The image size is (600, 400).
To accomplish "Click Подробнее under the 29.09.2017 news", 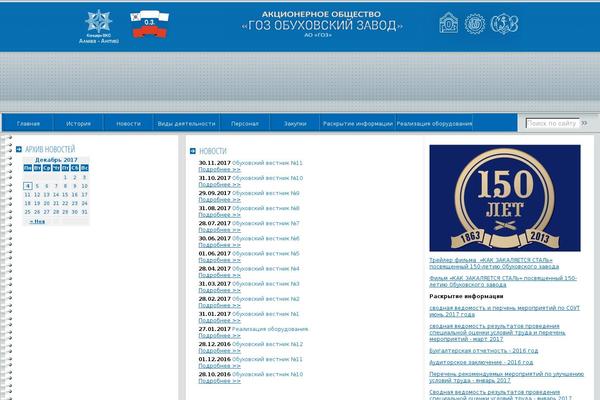I will (219, 199).
